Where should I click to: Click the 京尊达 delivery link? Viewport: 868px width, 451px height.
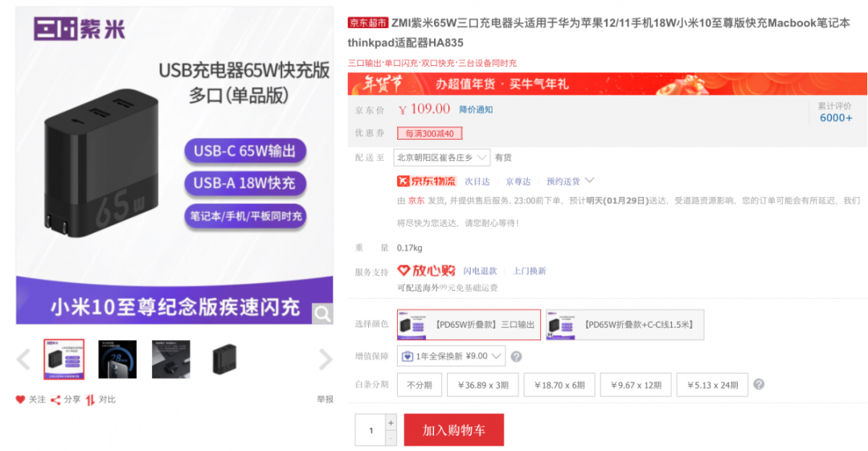pos(518,182)
